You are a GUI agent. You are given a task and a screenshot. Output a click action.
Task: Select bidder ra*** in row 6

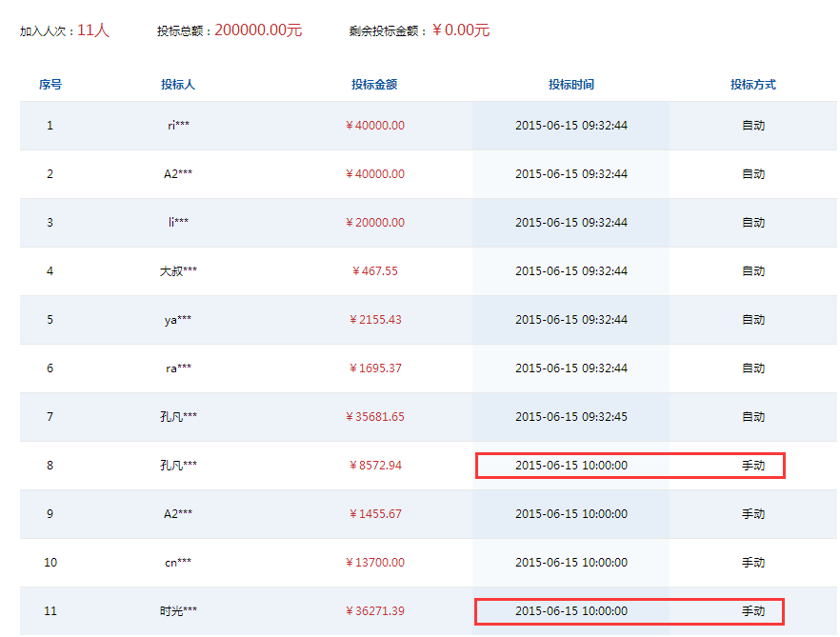point(178,368)
